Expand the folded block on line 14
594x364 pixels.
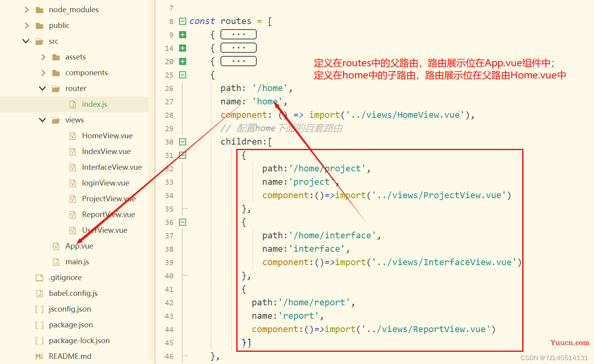pyautogui.click(x=183, y=48)
